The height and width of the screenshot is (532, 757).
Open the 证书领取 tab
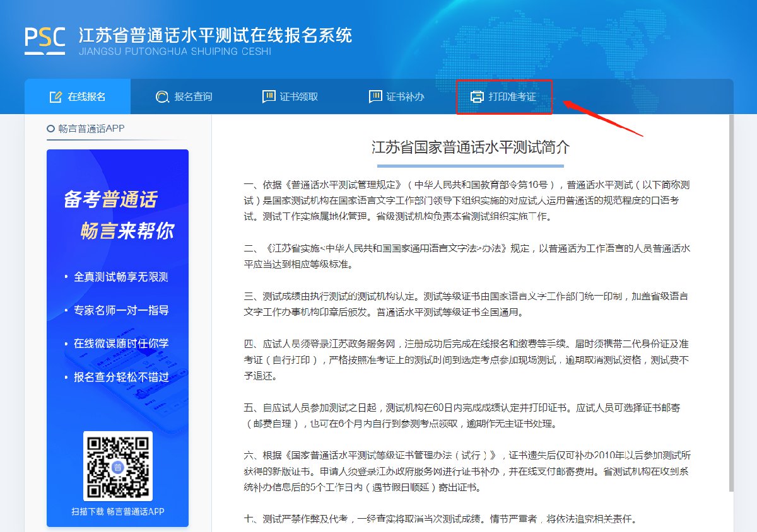coord(290,96)
